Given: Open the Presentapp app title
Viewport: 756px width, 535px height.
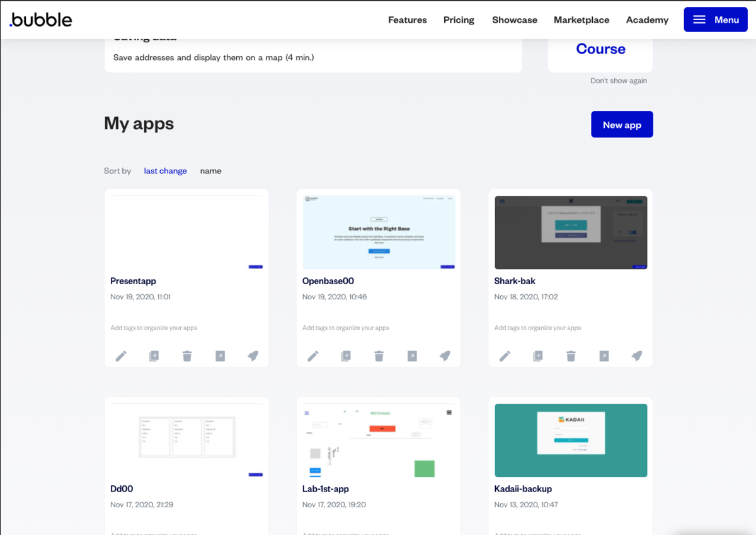Looking at the screenshot, I should [x=133, y=281].
